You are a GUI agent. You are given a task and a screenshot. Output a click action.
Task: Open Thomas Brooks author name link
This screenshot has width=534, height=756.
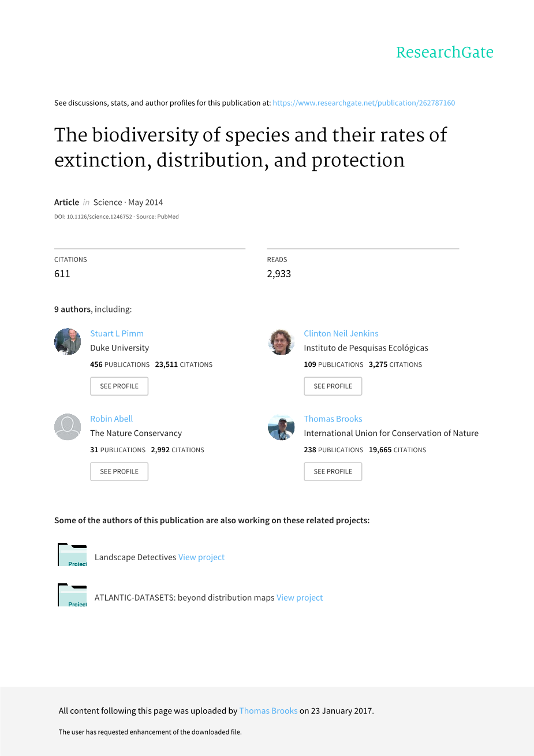tap(333, 419)
